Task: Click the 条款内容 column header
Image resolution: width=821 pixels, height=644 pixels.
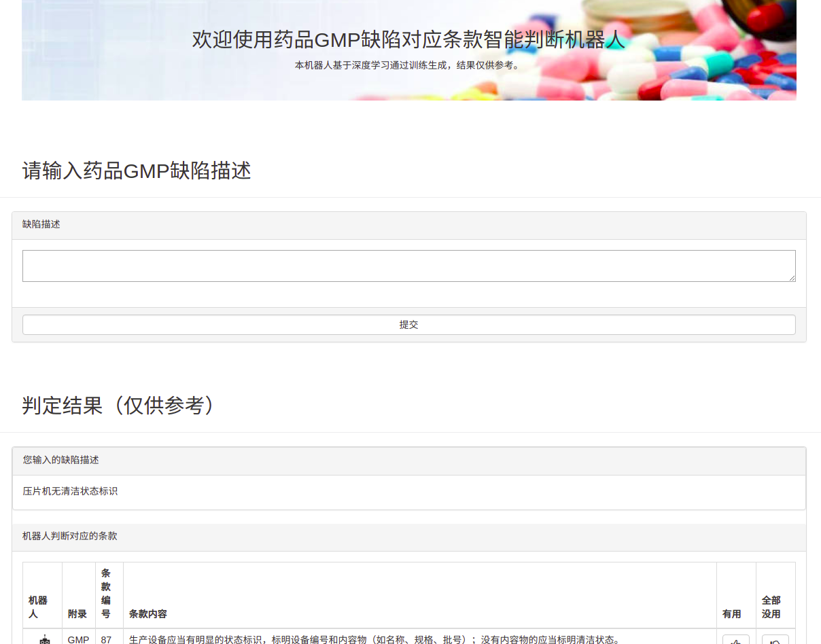Action: tap(148, 613)
